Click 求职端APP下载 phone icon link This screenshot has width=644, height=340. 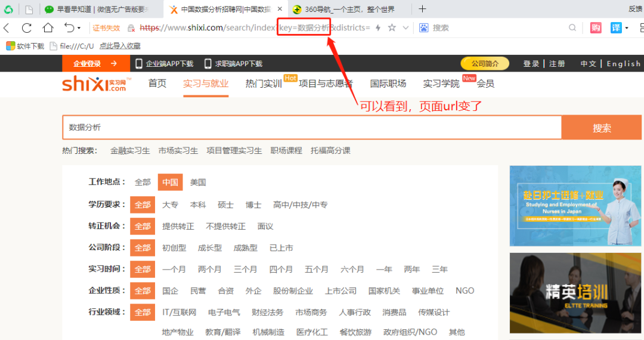(233, 64)
